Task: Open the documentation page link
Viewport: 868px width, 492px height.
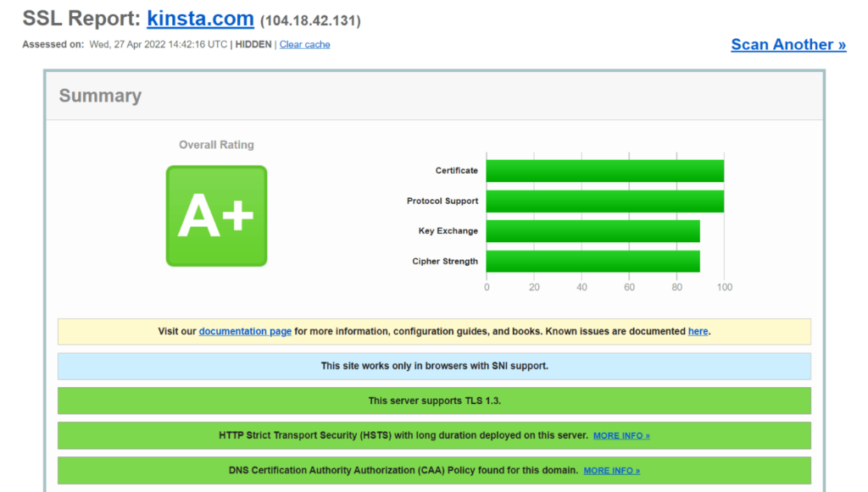Action: tap(245, 331)
